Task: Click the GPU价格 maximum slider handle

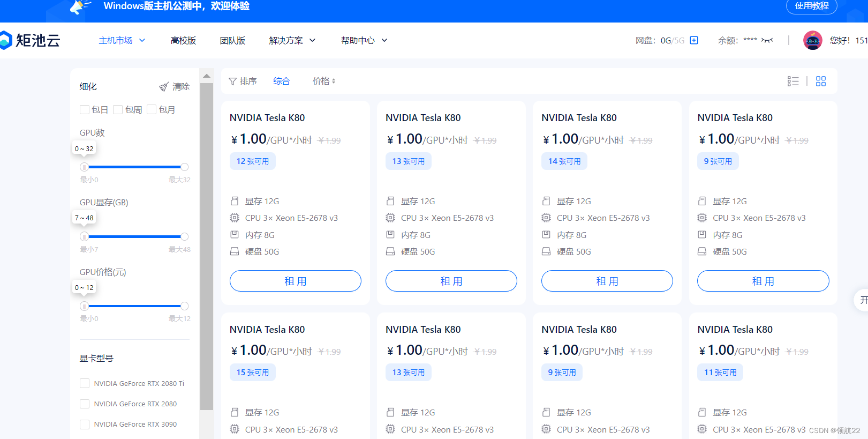Action: [x=184, y=306]
